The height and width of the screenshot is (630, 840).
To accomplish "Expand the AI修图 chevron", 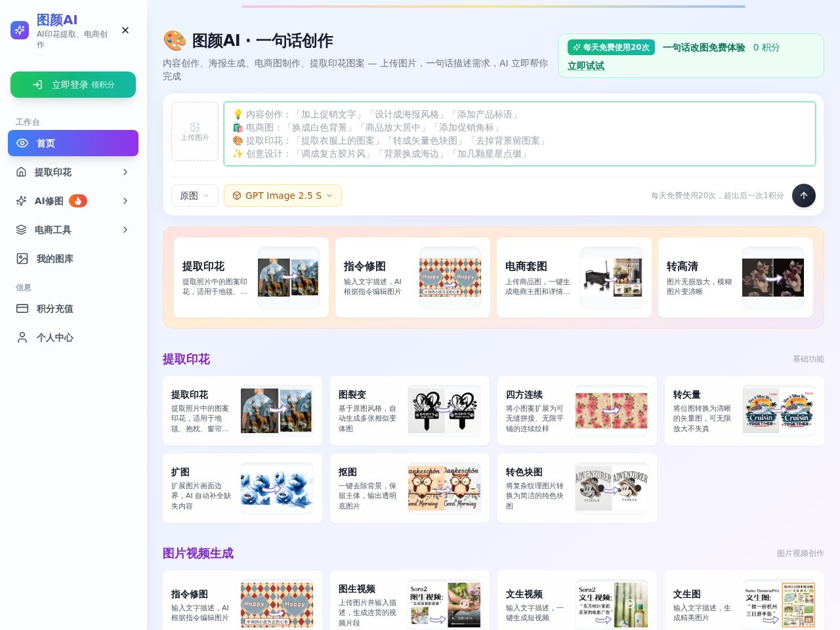I will pos(125,201).
